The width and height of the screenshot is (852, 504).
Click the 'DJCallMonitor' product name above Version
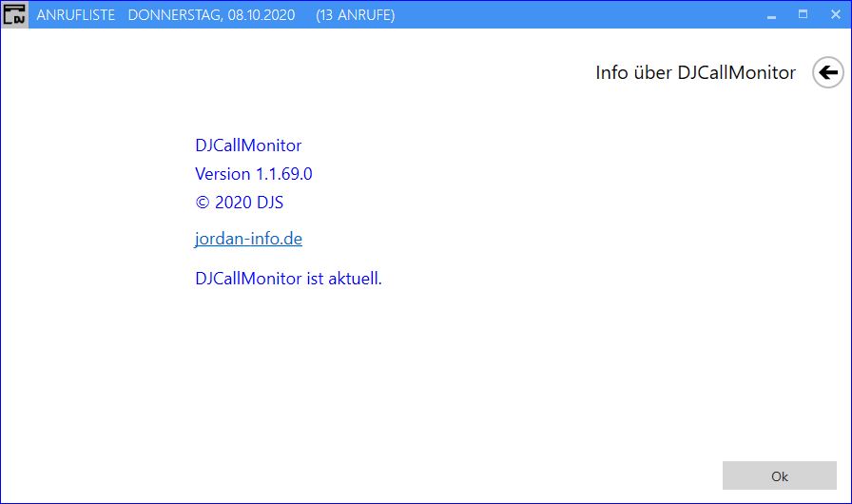[248, 145]
